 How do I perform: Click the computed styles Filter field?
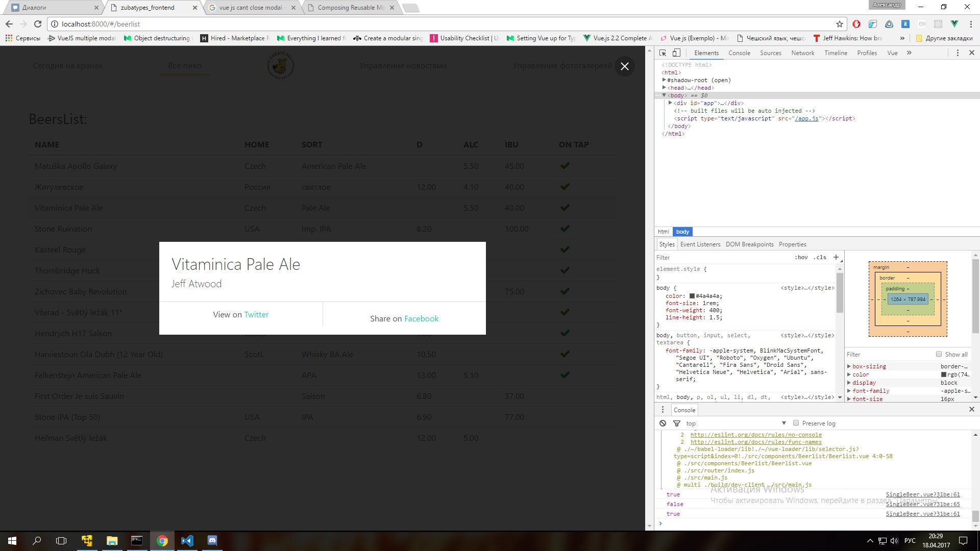tap(889, 354)
